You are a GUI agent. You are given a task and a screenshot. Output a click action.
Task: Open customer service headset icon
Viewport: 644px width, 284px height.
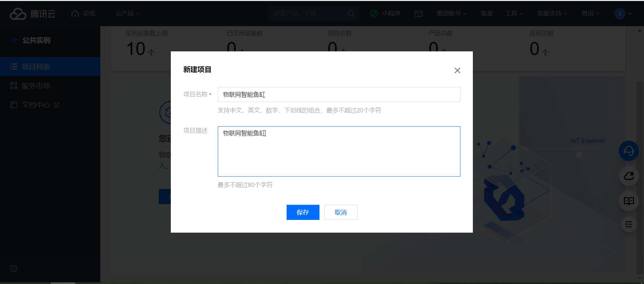point(629,151)
